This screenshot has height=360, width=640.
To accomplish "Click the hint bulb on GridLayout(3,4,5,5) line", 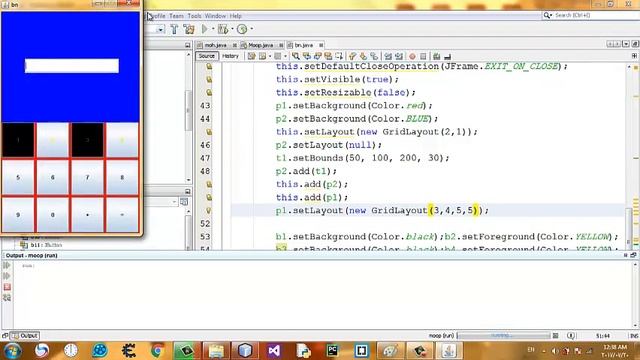I will pyautogui.click(x=209, y=211).
